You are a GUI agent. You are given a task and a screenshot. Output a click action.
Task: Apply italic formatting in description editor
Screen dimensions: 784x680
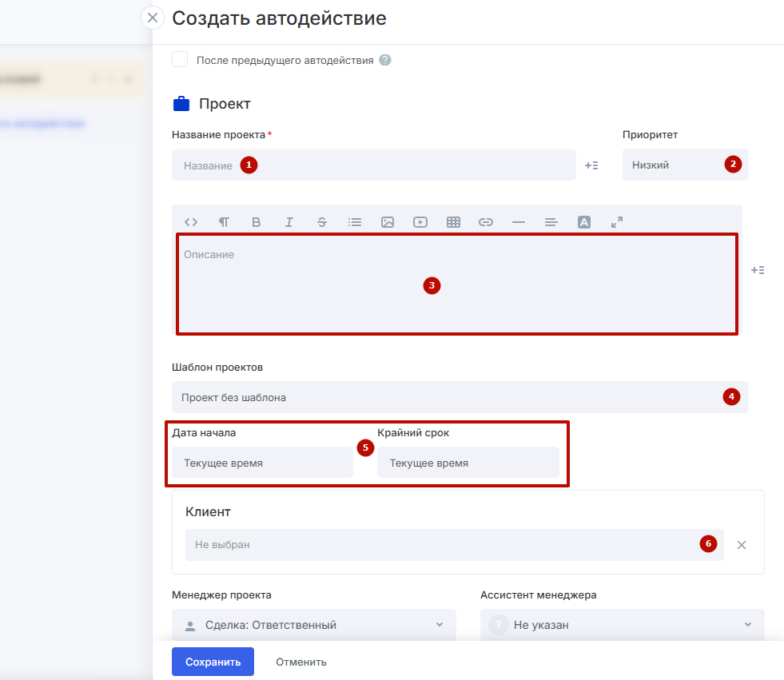[289, 223]
